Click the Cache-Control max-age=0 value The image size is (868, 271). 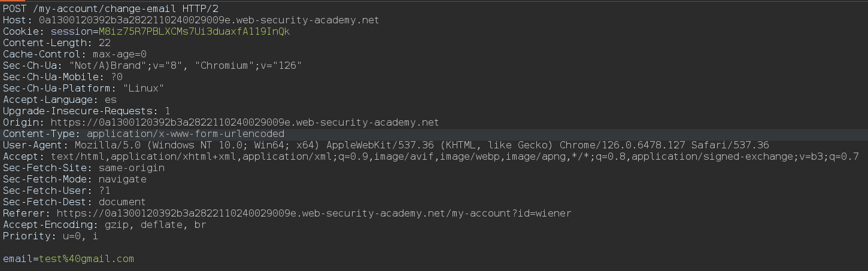pyautogui.click(x=120, y=54)
